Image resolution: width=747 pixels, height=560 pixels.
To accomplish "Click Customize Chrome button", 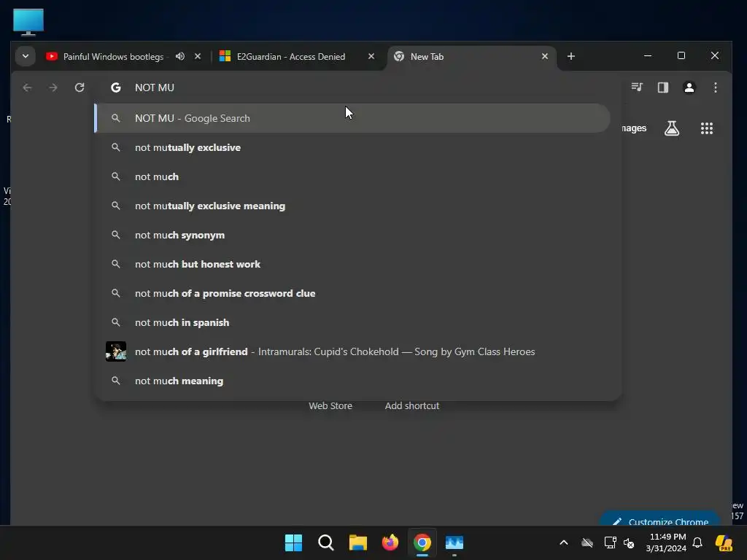I will [659, 520].
